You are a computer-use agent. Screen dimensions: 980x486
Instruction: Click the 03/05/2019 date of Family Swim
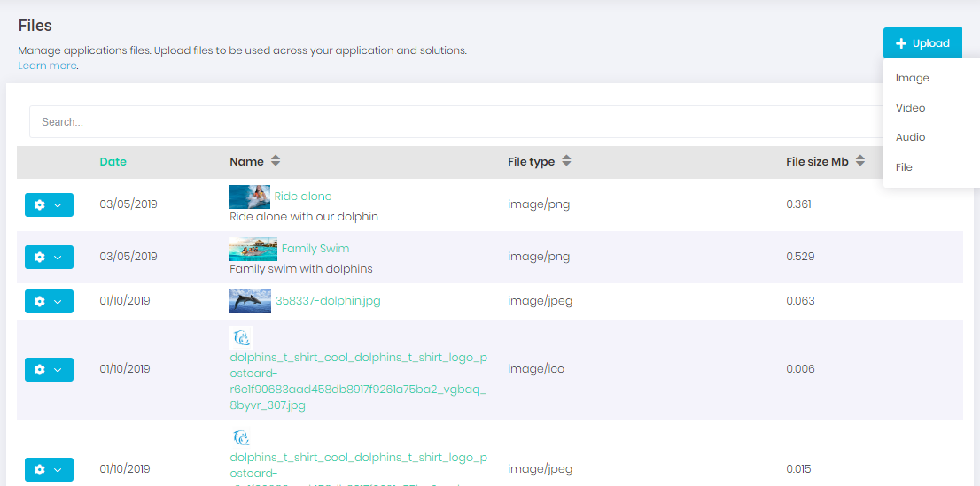click(x=128, y=256)
